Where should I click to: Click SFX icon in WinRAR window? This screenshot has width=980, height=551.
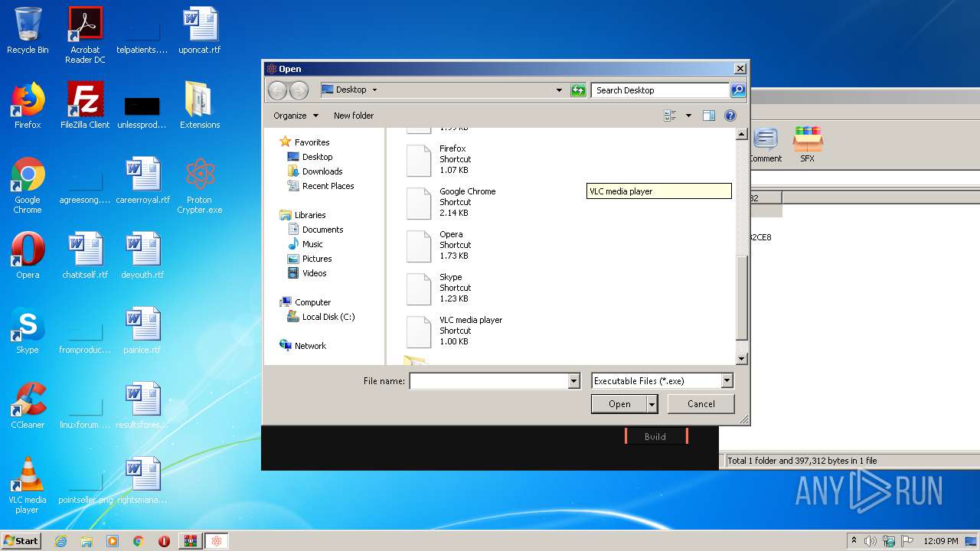pyautogui.click(x=807, y=145)
